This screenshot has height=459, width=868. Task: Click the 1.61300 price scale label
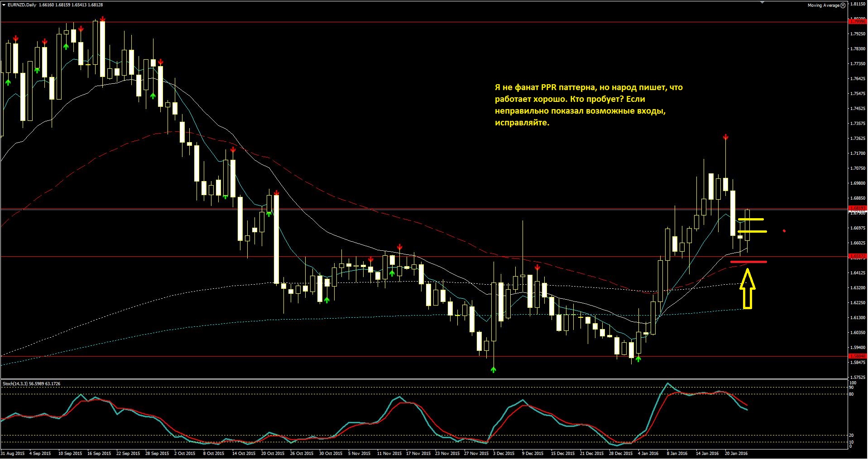click(x=858, y=318)
